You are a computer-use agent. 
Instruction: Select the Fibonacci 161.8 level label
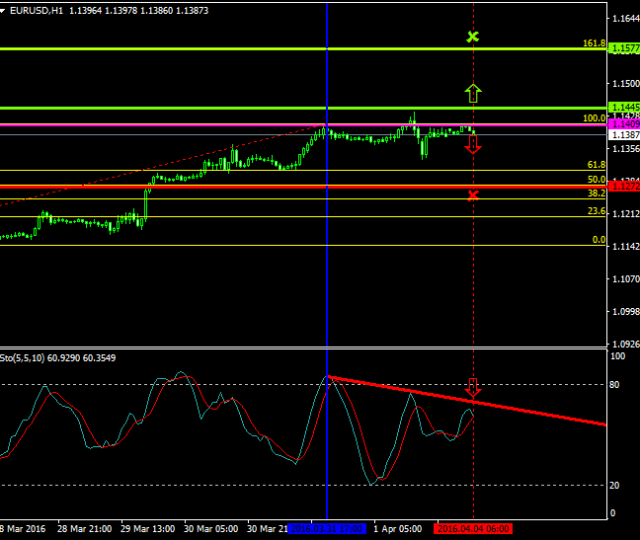pyautogui.click(x=594, y=44)
